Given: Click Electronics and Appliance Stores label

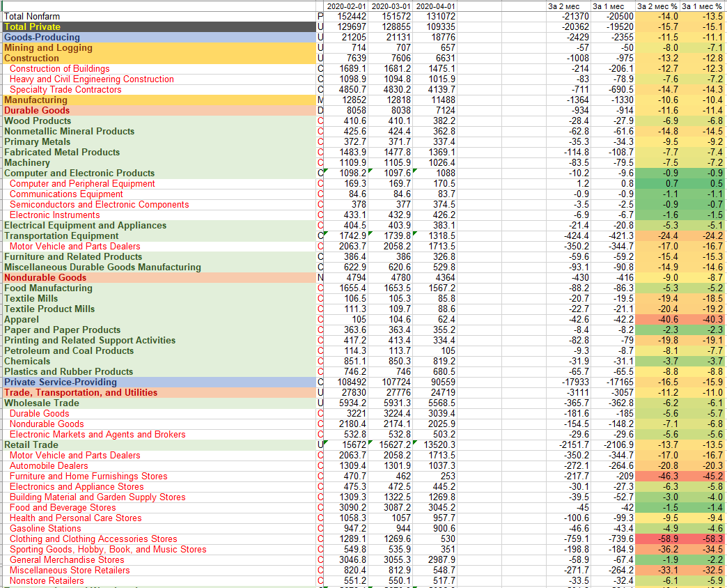Looking at the screenshot, I should (x=77, y=486).
